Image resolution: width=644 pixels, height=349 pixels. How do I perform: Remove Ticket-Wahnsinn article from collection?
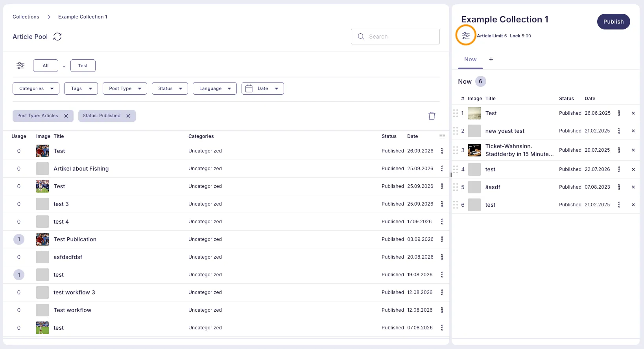tap(633, 150)
